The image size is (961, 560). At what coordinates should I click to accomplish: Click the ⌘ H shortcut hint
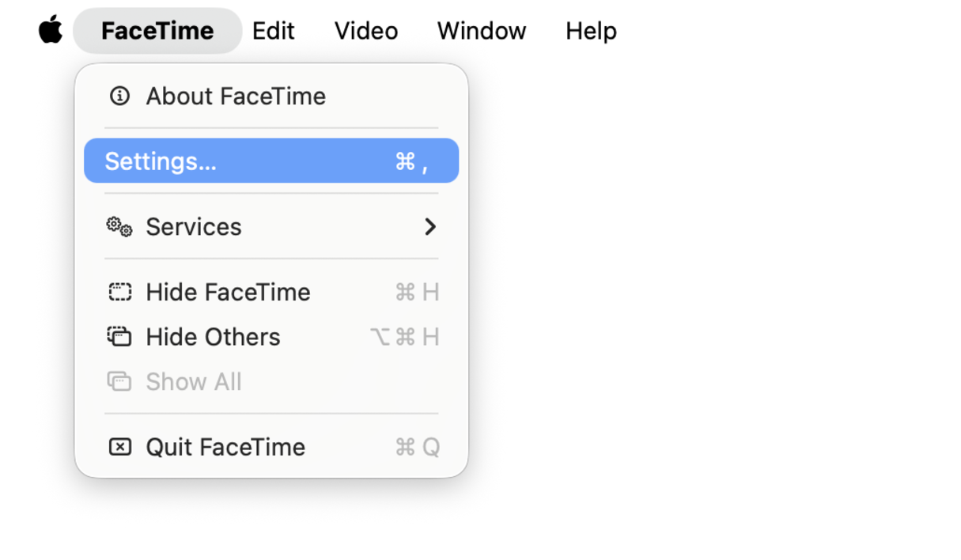click(418, 292)
